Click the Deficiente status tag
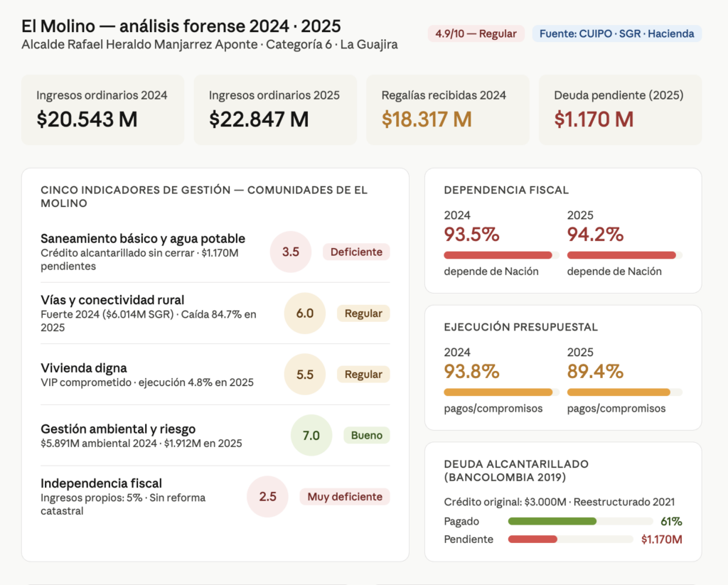Screen dimensions: 728x585 [x=356, y=252]
